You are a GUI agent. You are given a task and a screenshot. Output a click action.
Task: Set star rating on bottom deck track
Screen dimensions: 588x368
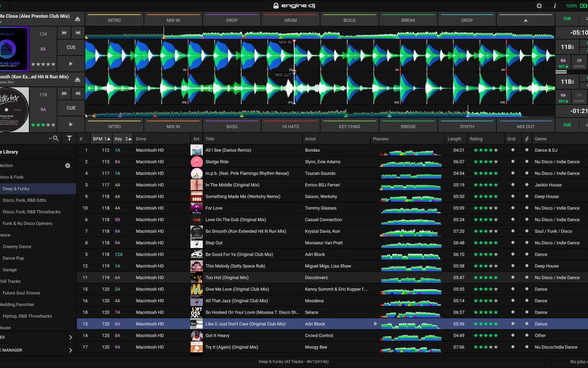tap(43, 125)
